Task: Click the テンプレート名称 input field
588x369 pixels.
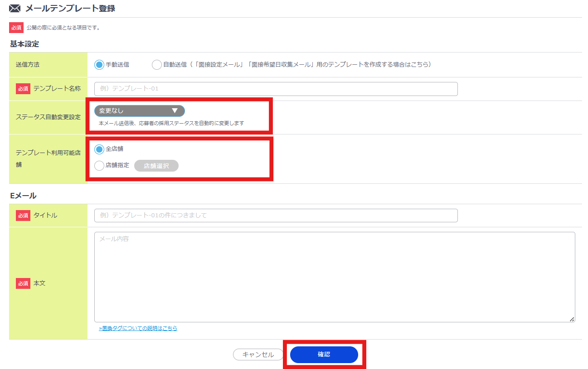Action: (276, 89)
